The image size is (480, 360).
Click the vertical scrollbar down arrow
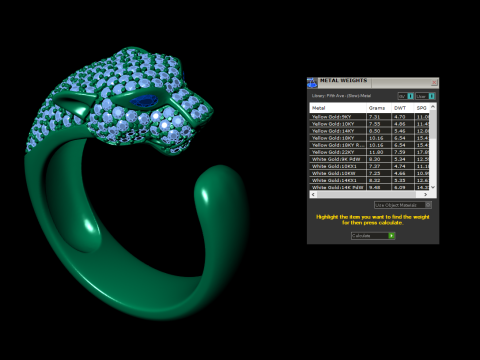coord(433,187)
